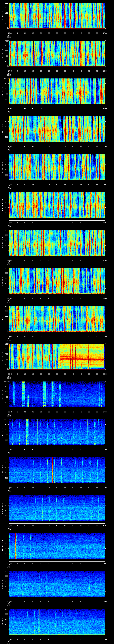Click the 28:00 end time label
This screenshot has height=644, width=114.
click(105, 450)
